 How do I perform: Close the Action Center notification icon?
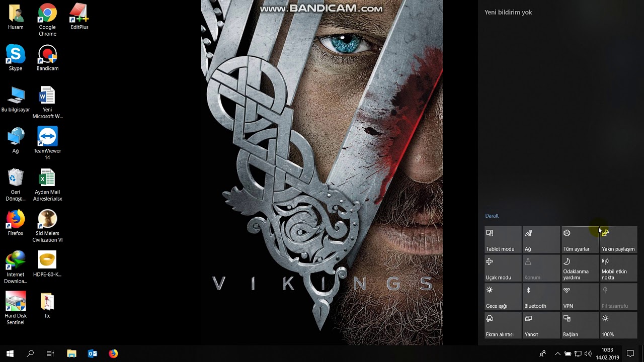click(x=630, y=353)
